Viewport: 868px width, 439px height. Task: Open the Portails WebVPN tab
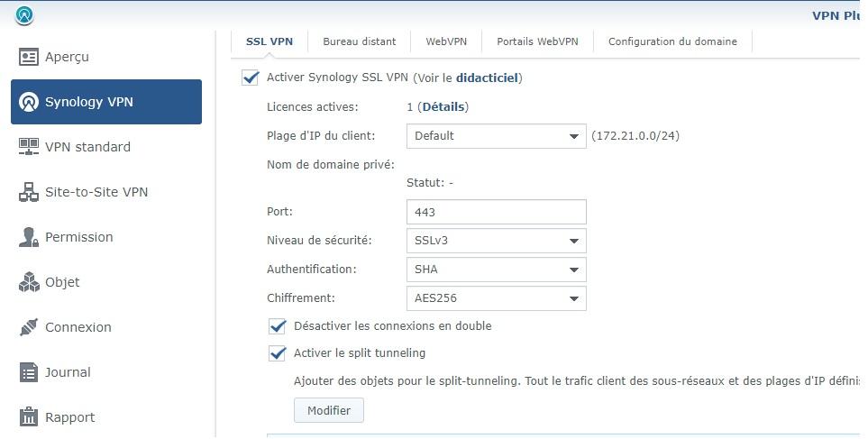click(x=537, y=41)
